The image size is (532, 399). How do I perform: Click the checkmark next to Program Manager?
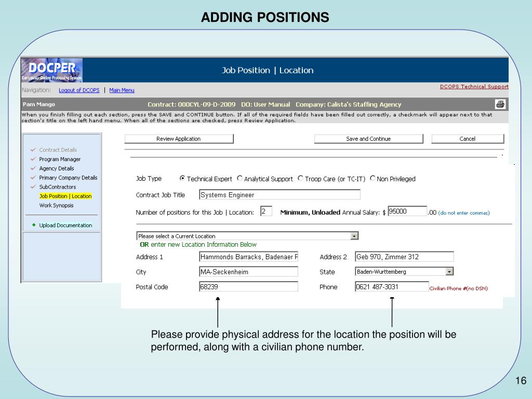[33, 159]
